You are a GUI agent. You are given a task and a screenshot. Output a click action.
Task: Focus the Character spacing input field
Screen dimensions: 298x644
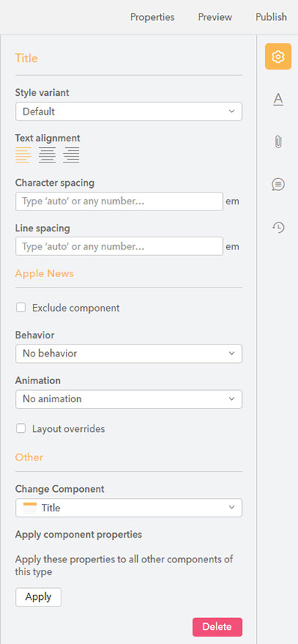coord(119,201)
